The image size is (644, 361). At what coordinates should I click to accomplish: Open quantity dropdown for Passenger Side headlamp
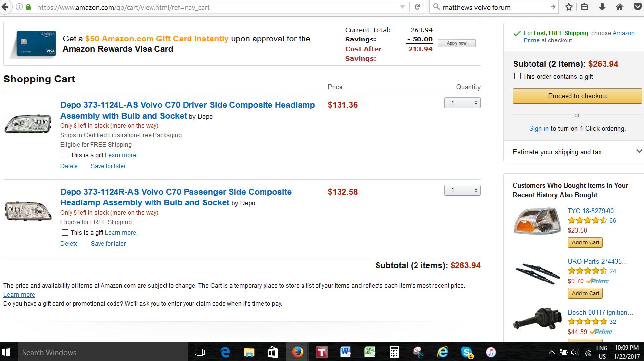462,190
